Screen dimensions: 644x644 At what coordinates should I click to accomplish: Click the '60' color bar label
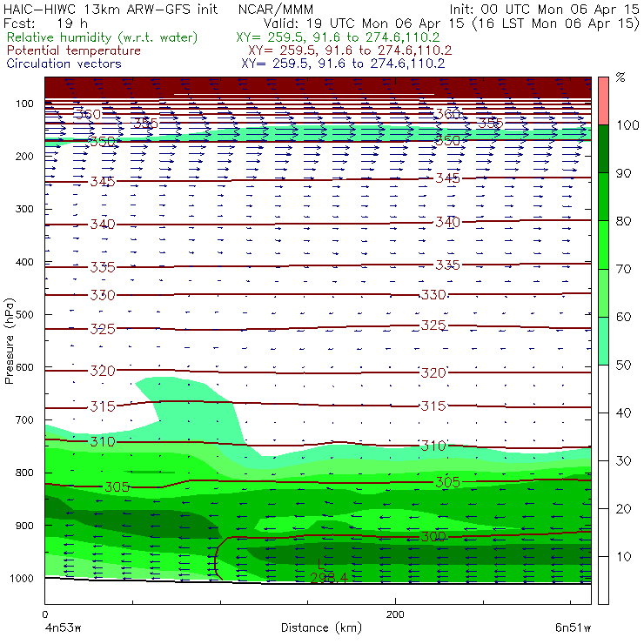624,317
